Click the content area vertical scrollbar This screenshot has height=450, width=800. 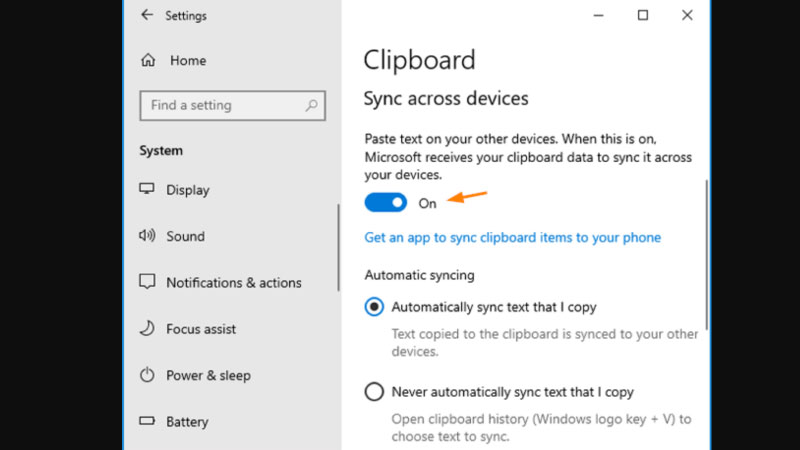coord(707,255)
